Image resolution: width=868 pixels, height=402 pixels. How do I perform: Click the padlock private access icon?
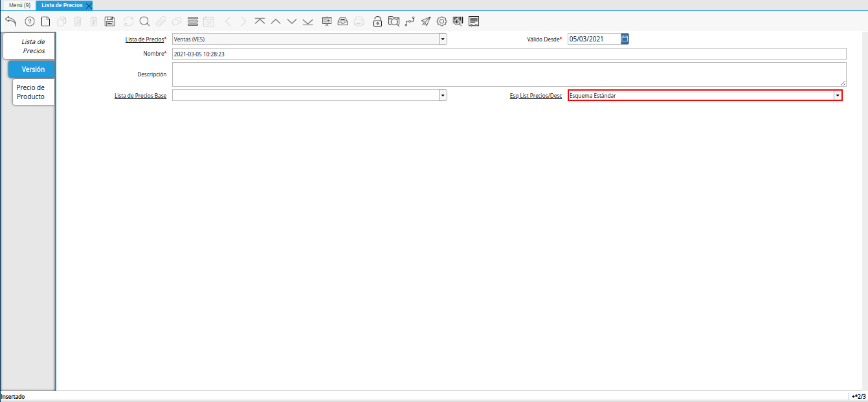point(377,21)
